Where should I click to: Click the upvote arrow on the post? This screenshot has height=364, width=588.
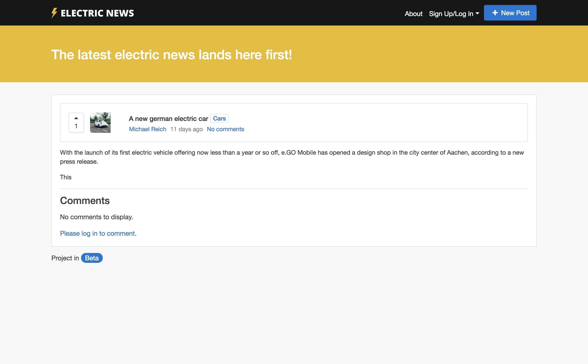(76, 118)
